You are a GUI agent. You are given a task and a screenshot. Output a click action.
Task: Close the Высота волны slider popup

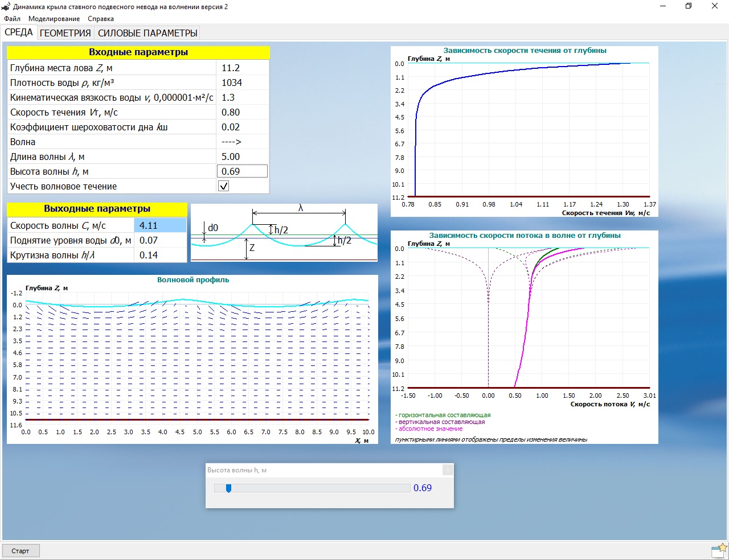click(448, 470)
